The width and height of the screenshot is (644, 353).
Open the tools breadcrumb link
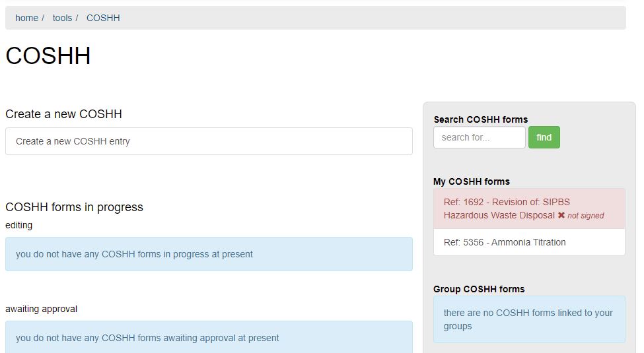pos(62,18)
